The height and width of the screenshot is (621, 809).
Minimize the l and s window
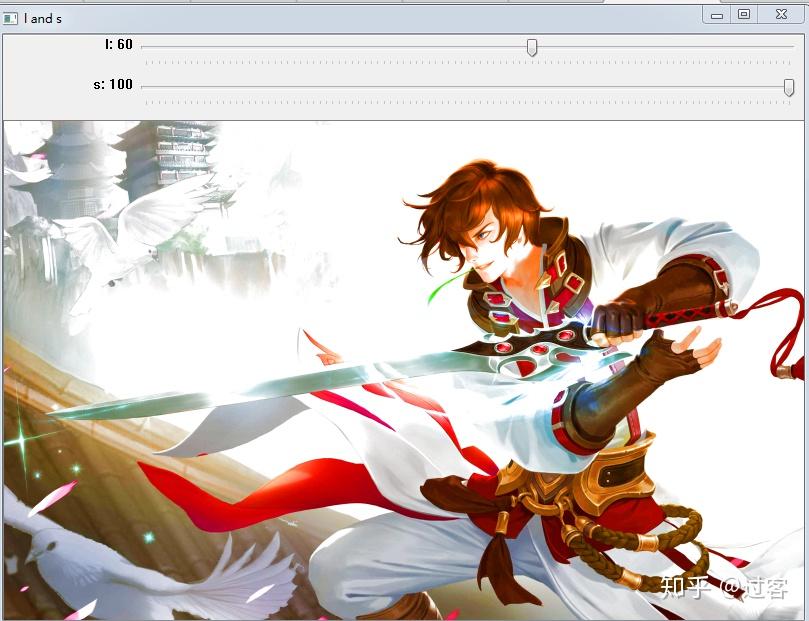coord(717,15)
